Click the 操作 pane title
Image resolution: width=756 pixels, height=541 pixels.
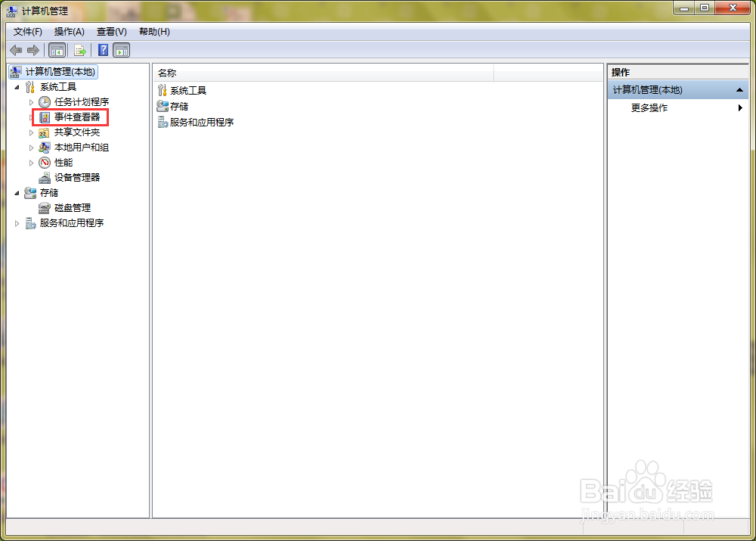pyautogui.click(x=620, y=73)
